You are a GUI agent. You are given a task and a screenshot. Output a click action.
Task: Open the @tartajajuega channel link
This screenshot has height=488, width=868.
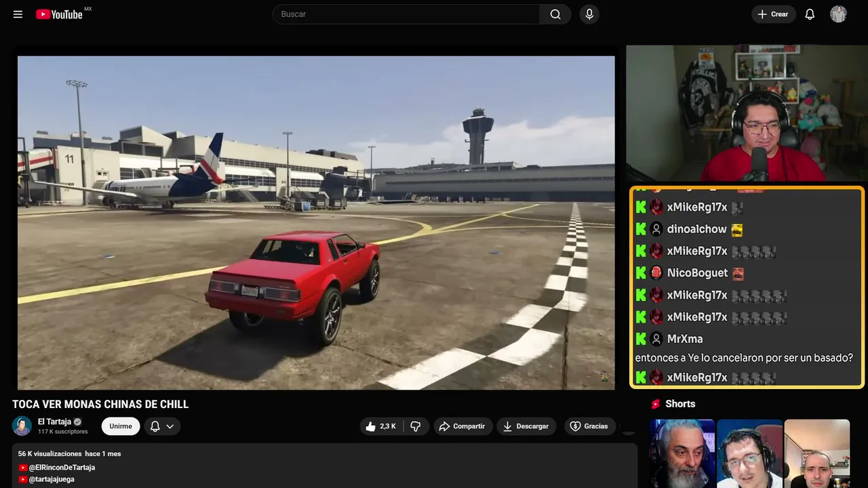click(x=52, y=479)
